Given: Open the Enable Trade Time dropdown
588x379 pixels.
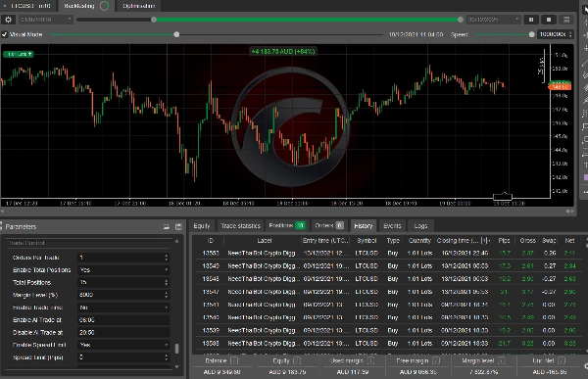Looking at the screenshot, I should coord(123,308).
